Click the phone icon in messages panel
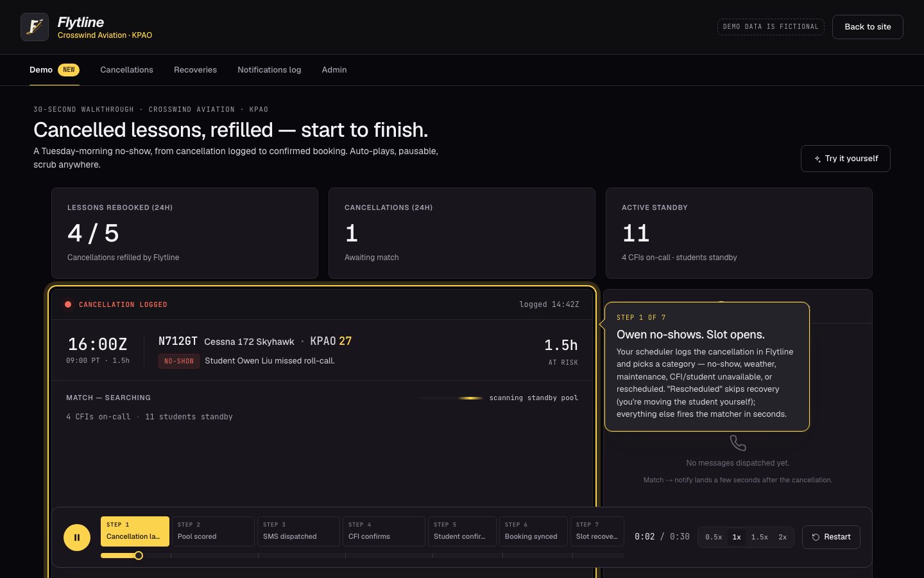Viewport: 924px width, 578px height. [x=738, y=443]
